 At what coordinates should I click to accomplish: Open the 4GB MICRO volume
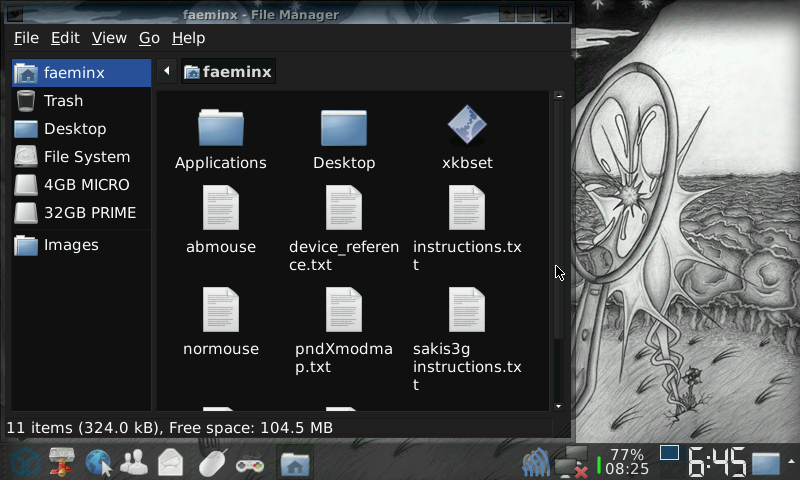coord(86,185)
